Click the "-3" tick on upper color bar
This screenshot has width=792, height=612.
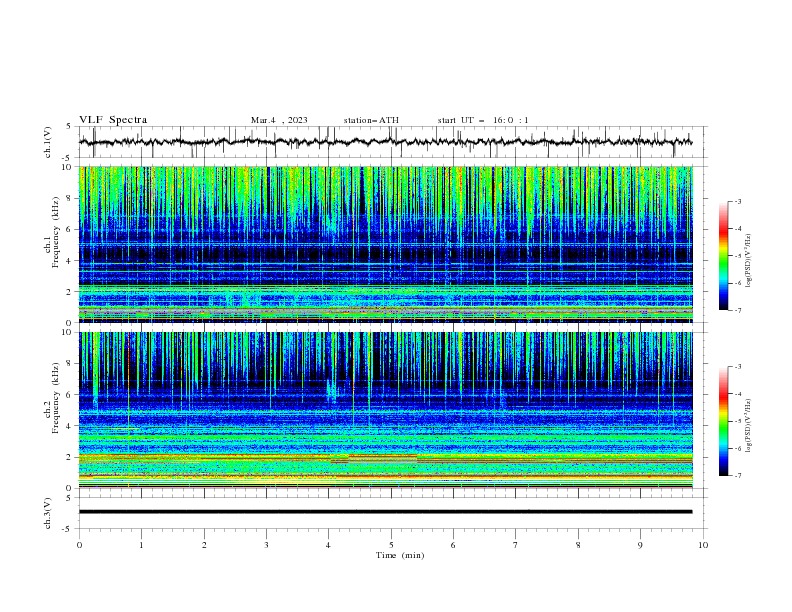pyautogui.click(x=737, y=201)
